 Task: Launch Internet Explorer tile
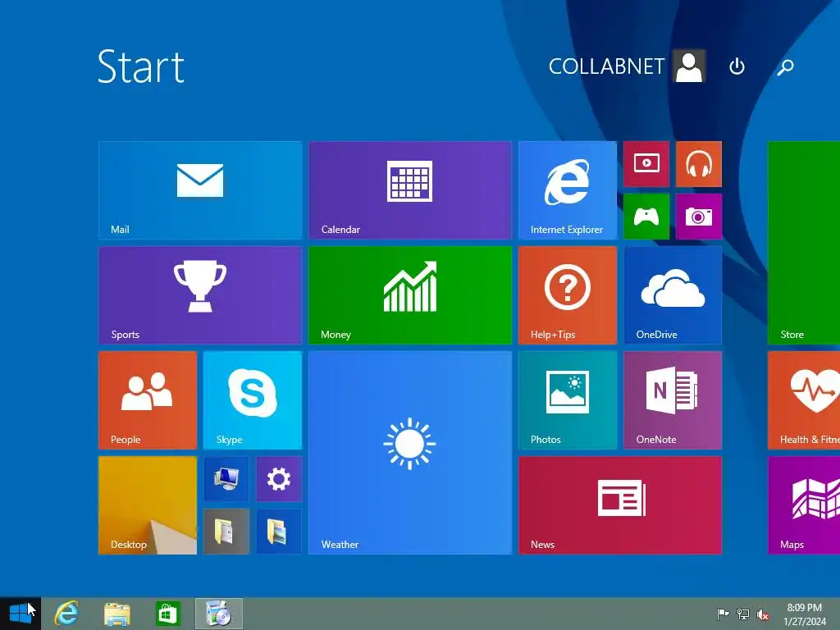tap(568, 189)
